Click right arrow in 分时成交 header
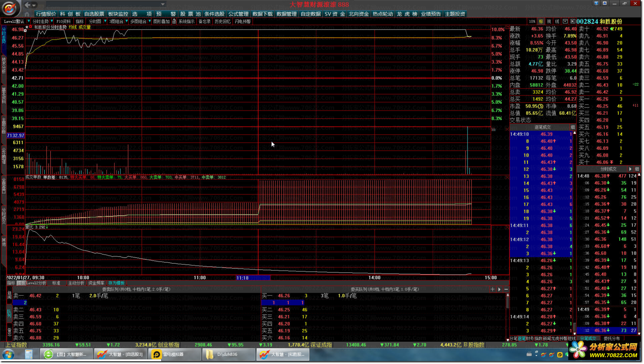 coord(630,169)
